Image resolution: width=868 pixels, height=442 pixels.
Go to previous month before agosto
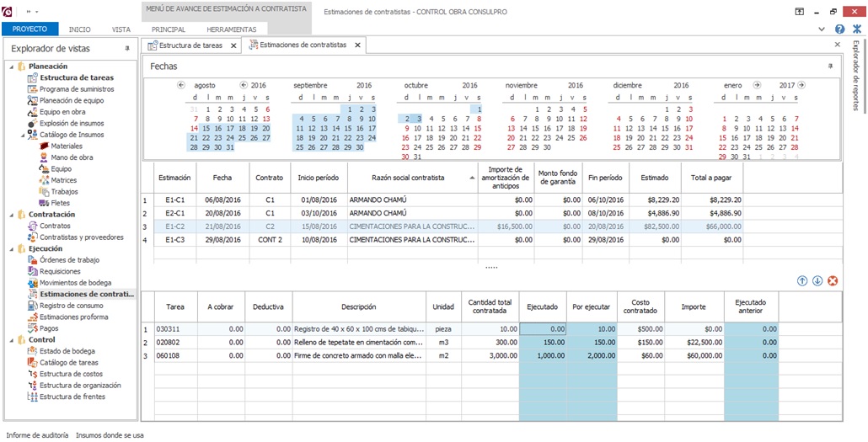coord(180,85)
